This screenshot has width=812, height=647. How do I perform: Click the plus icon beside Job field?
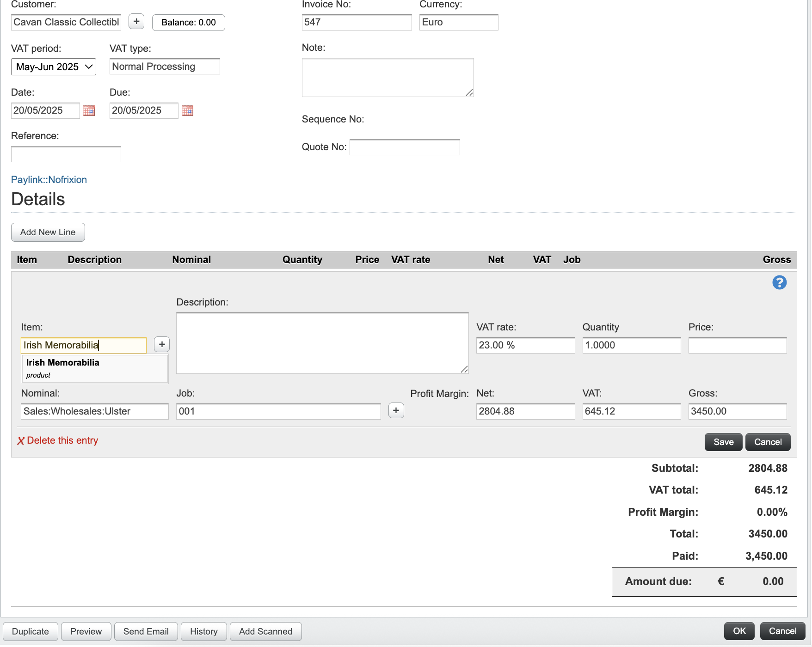point(396,410)
